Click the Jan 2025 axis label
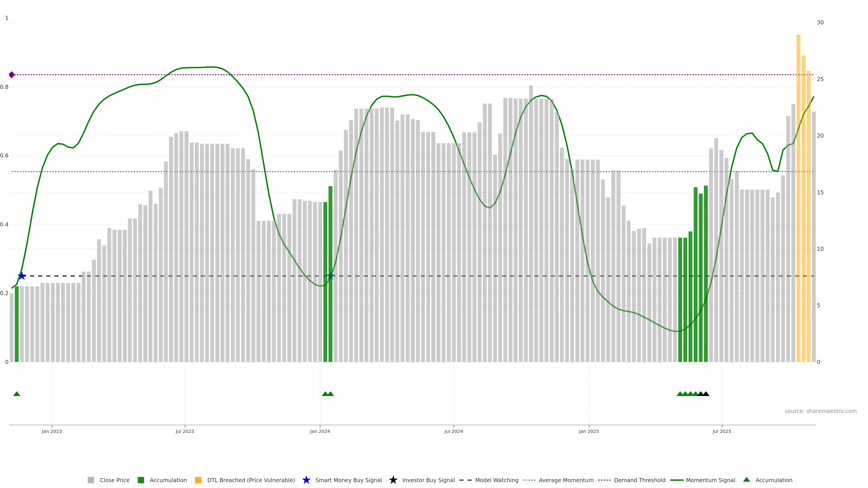Screen dimensions: 868x488 589,431
